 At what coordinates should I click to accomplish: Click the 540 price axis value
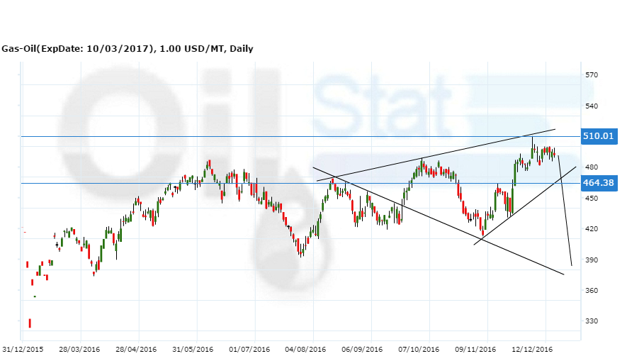pos(592,106)
